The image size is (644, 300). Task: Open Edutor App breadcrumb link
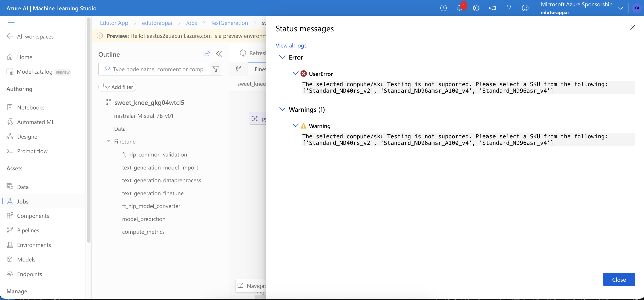[114, 23]
